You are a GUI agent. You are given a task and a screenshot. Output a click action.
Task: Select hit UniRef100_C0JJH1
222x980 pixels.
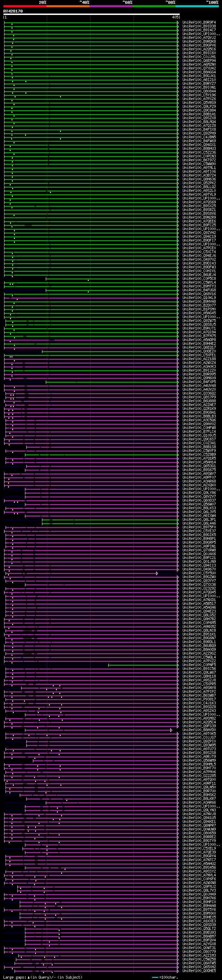point(199,57)
